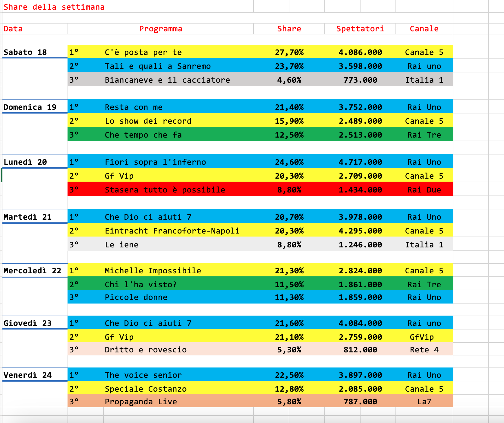Viewport: 504px width, 423px height.
Task: Click the 'Rete 4' channel cell
Action: [x=424, y=350]
